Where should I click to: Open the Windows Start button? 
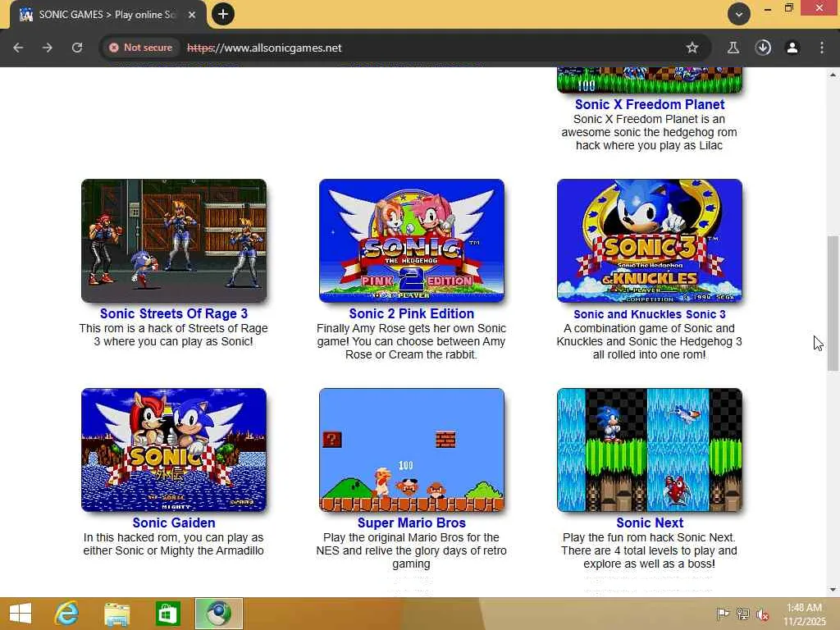tap(21, 614)
